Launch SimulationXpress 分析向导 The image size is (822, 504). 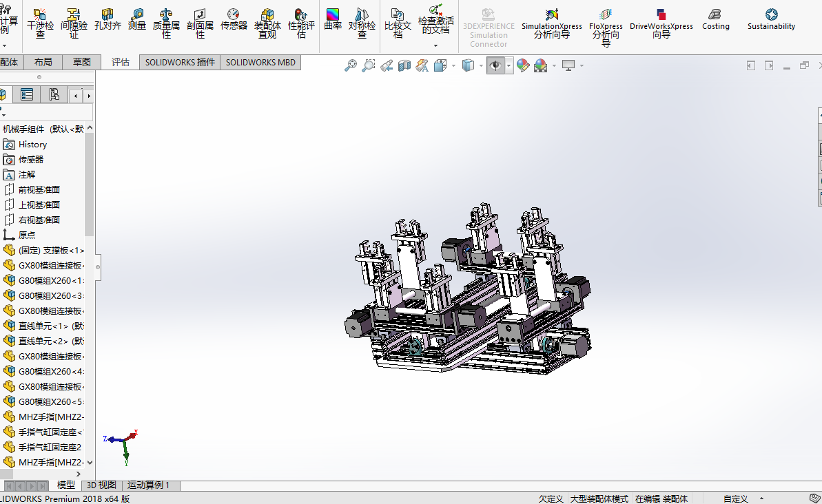coord(551,23)
